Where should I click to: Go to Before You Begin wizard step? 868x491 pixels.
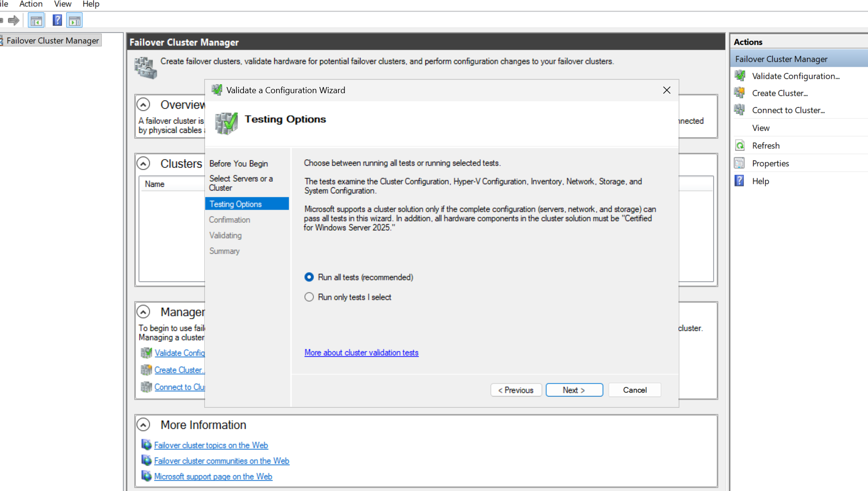click(x=239, y=164)
